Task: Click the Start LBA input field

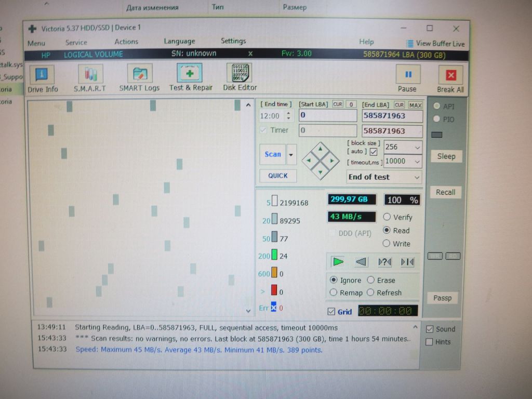Action: tap(328, 115)
